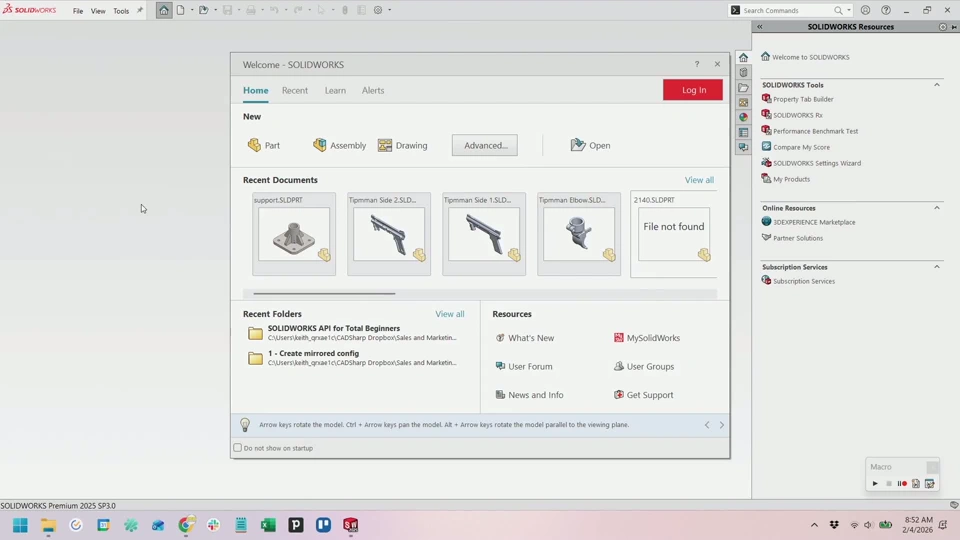960x540 pixels.
Task: Click the Edit Macro icon
Action: [930, 484]
